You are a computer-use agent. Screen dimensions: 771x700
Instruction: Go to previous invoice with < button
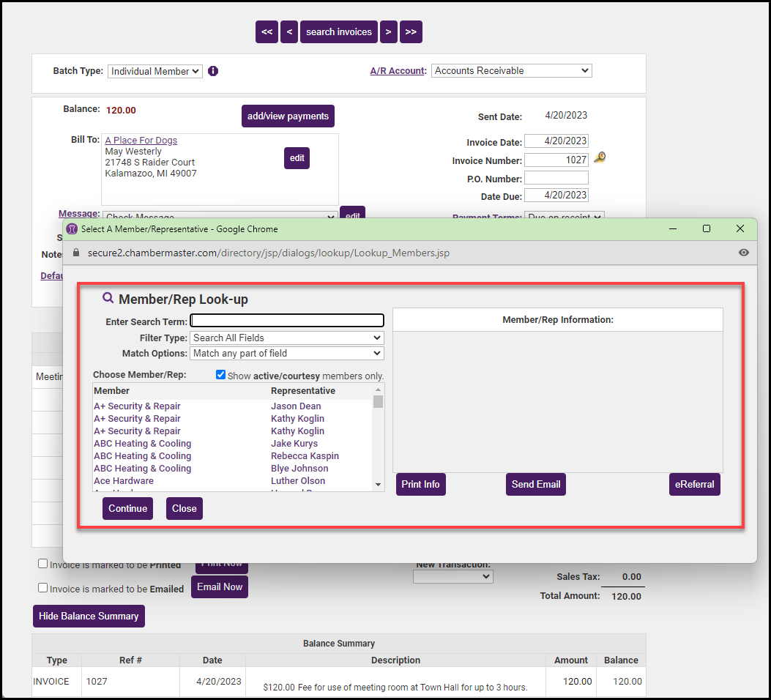(289, 31)
